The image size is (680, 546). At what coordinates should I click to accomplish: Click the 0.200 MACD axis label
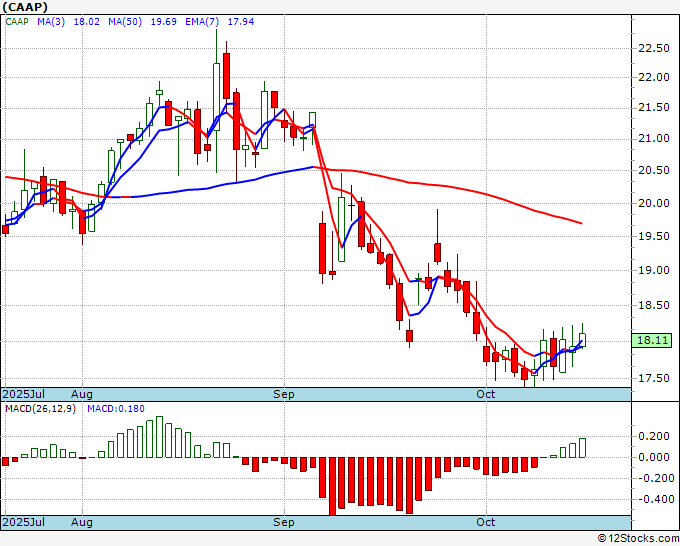coord(654,436)
